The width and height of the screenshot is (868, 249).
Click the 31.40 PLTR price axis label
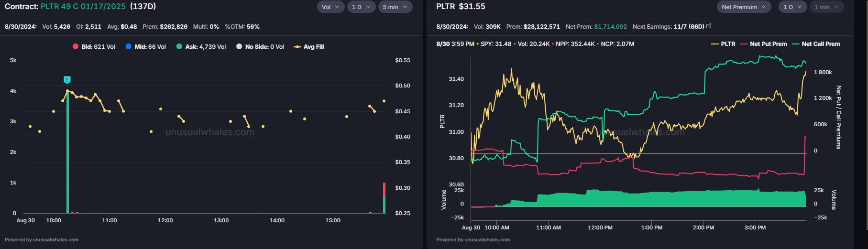coord(456,79)
